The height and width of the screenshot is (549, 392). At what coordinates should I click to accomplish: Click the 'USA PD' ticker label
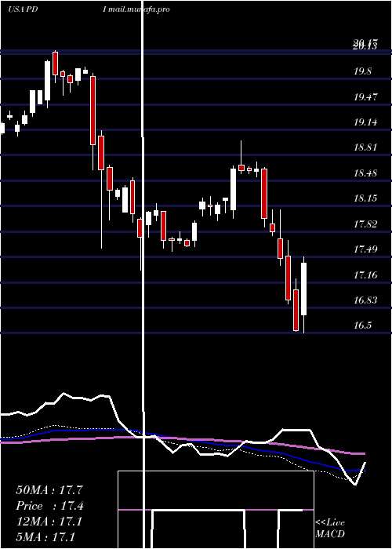coord(23,9)
